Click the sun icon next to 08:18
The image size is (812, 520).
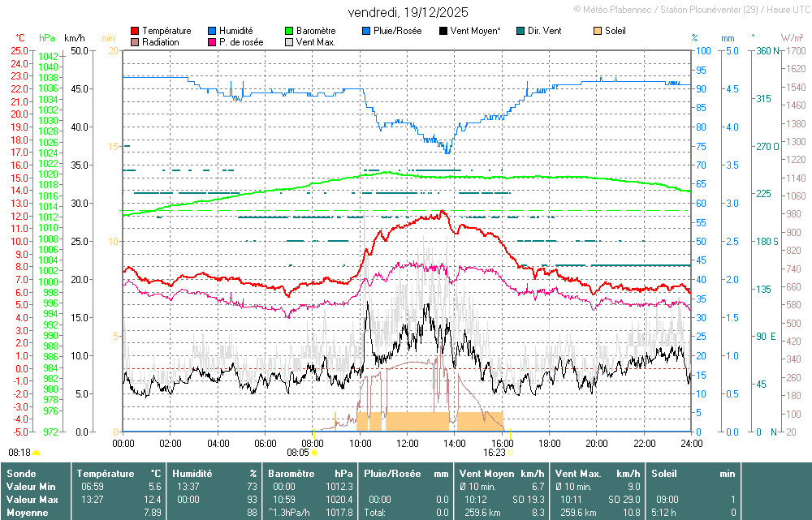(37, 453)
